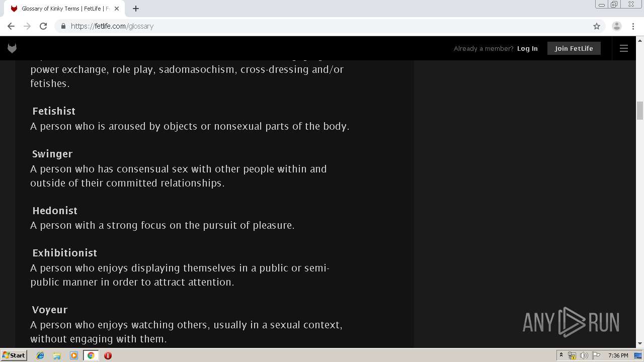
Task: Click the network tray icon
Action: [572, 355]
